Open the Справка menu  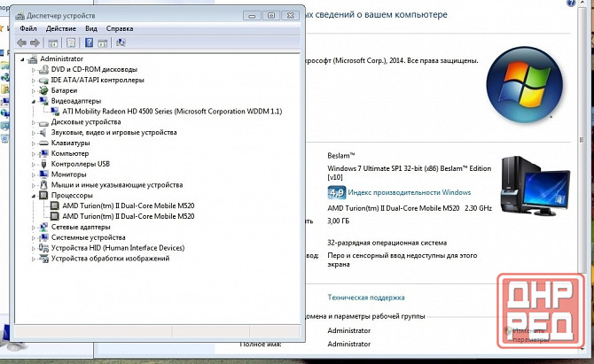[120, 28]
